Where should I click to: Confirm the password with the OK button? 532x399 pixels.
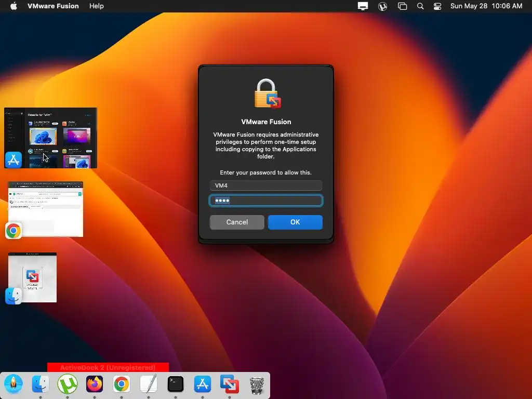(295, 222)
